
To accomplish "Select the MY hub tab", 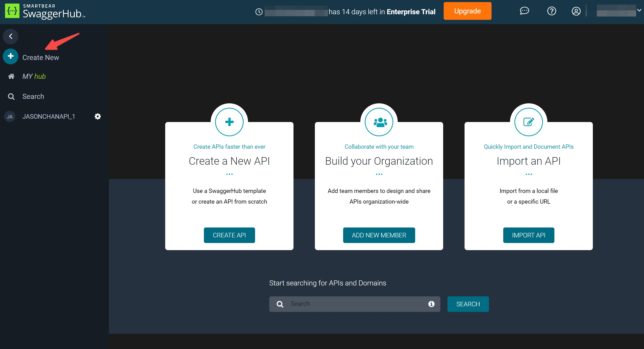I will (34, 76).
